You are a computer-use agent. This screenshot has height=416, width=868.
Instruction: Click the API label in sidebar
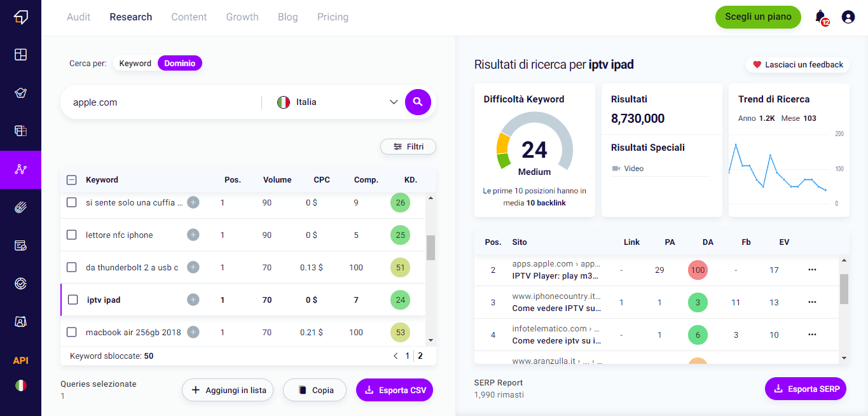click(x=20, y=361)
